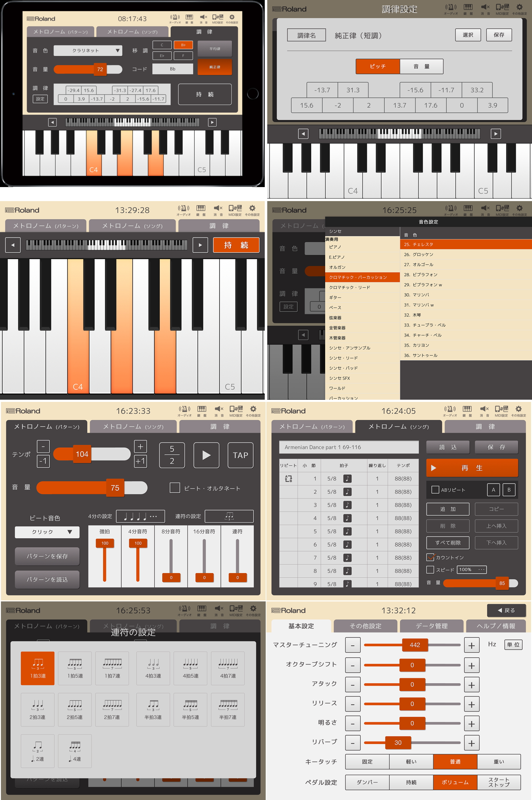
Task: Uncheck the カウントイン checkbox
Action: (x=430, y=557)
